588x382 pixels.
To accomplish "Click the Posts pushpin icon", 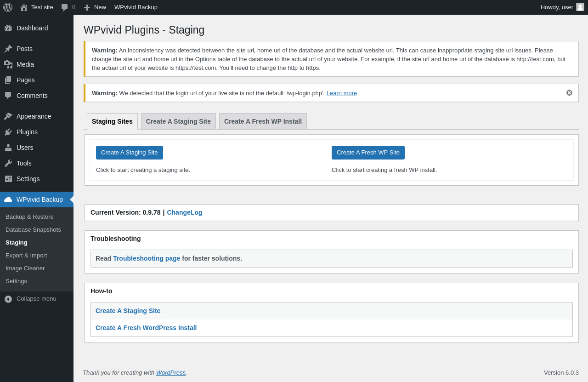I will click(x=8, y=49).
